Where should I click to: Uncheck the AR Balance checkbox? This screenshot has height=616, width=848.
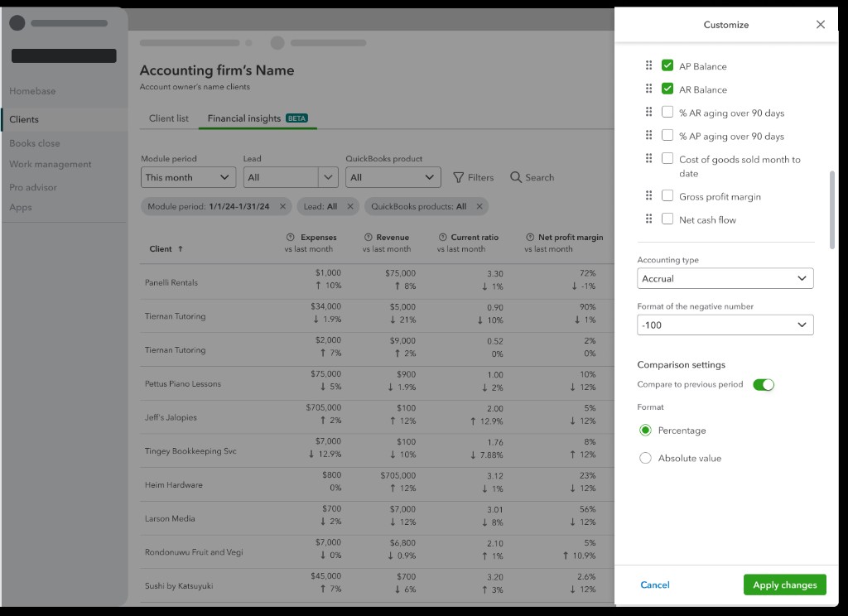tap(667, 89)
